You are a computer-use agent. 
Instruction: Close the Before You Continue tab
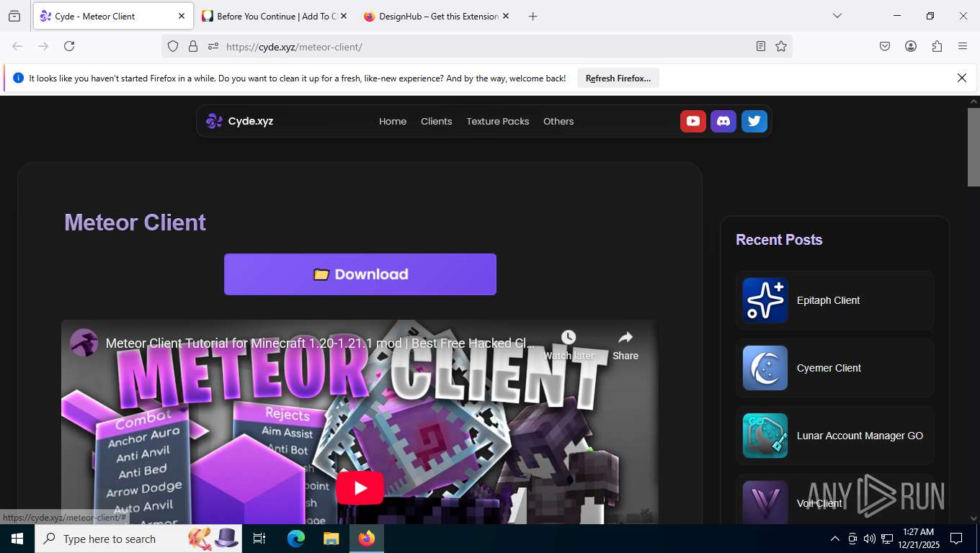click(343, 16)
